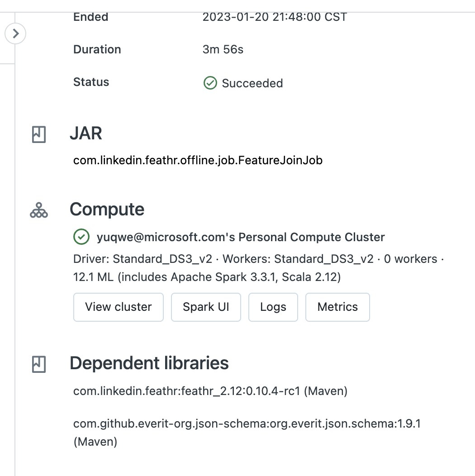Click the Succeeded status text

tap(252, 84)
